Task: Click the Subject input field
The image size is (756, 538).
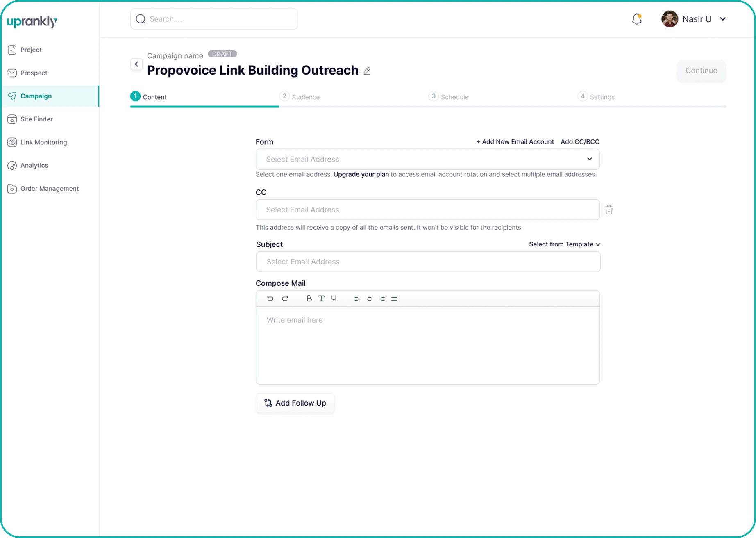Action: coord(428,262)
